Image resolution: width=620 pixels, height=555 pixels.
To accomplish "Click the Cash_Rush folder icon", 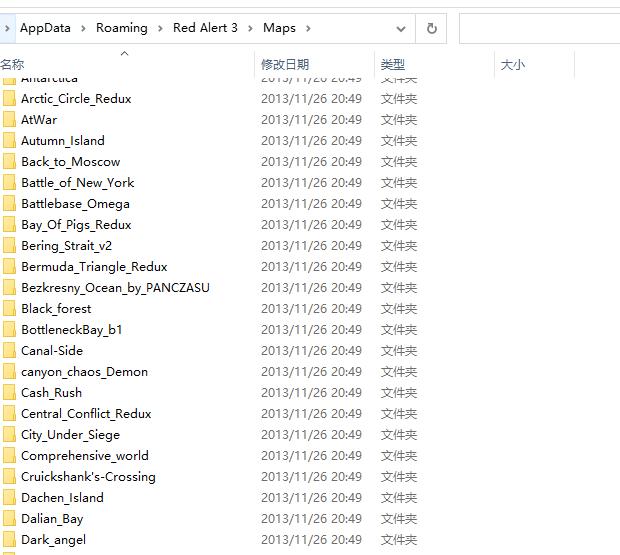I will click(x=9, y=393).
